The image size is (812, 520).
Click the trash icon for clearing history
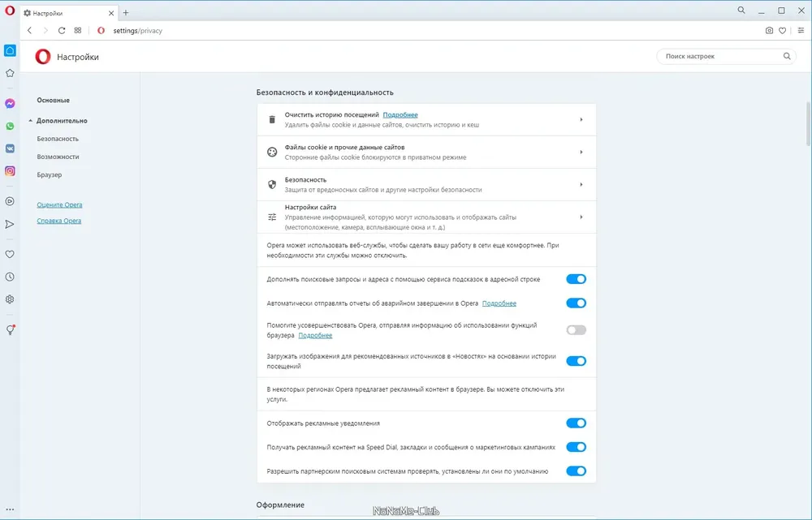coord(272,119)
